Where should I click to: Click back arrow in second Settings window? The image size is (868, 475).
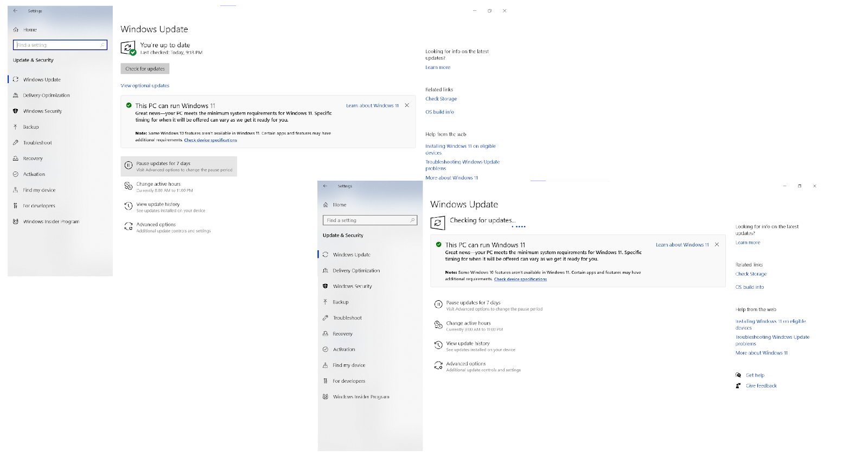click(x=325, y=186)
